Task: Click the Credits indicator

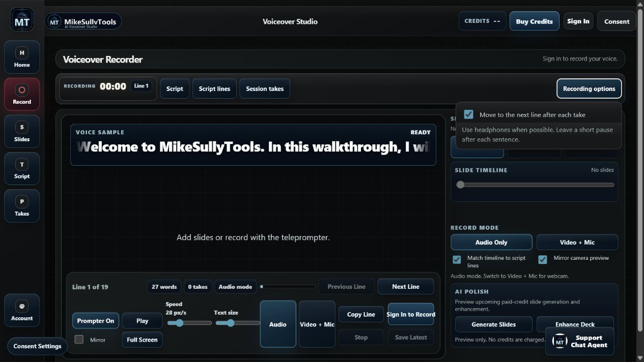Action: [x=482, y=21]
